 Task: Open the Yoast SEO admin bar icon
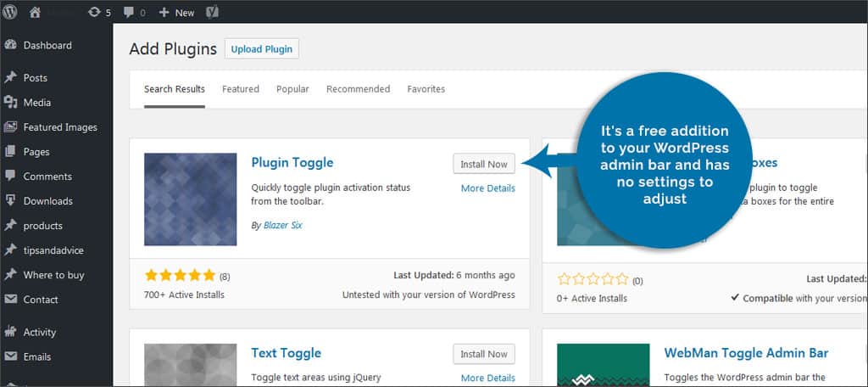point(212,12)
